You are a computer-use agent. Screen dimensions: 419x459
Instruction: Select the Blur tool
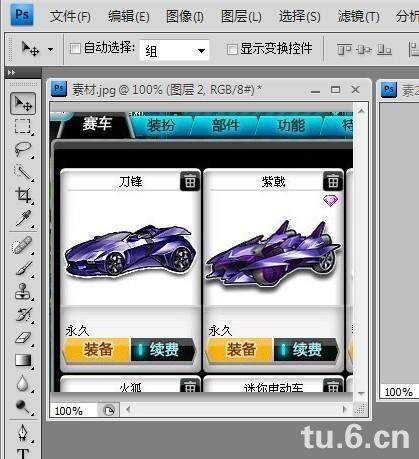23,384
